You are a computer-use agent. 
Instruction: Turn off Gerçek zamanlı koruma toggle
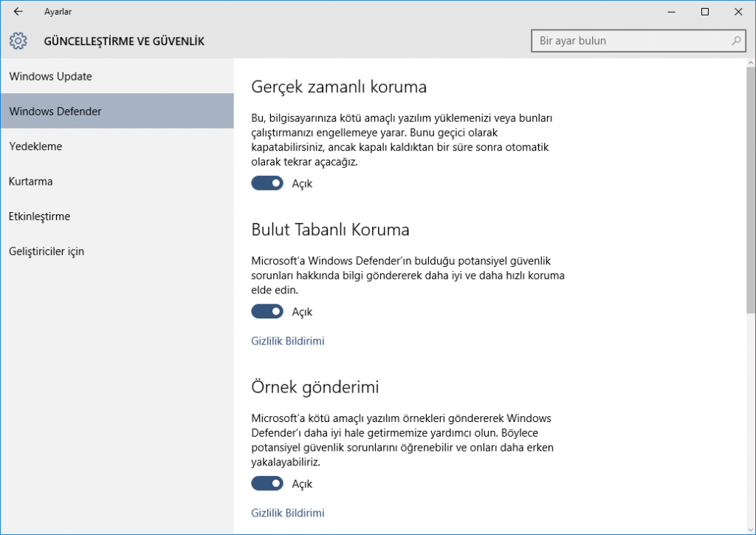(x=267, y=183)
